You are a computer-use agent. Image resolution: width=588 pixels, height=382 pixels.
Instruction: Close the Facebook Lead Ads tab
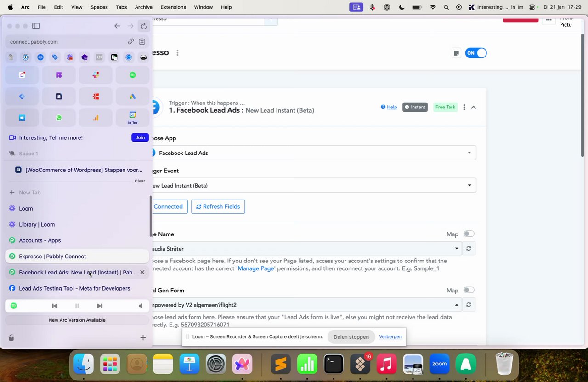[142, 272]
